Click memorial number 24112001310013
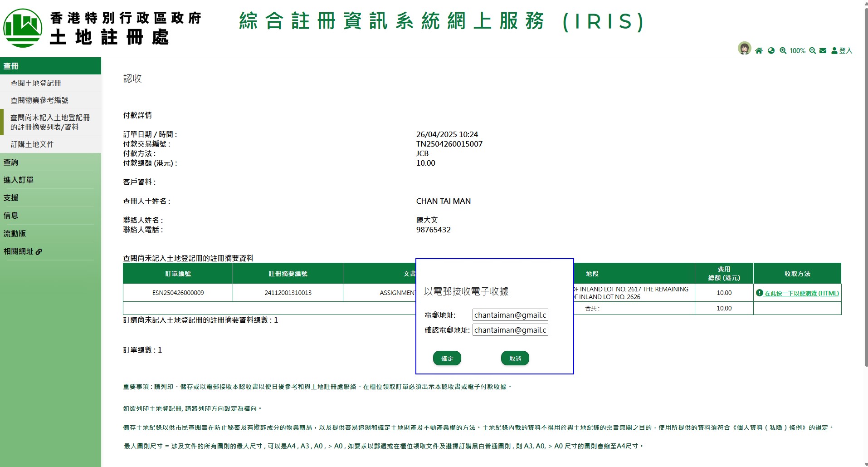868x467 pixels. (288, 293)
